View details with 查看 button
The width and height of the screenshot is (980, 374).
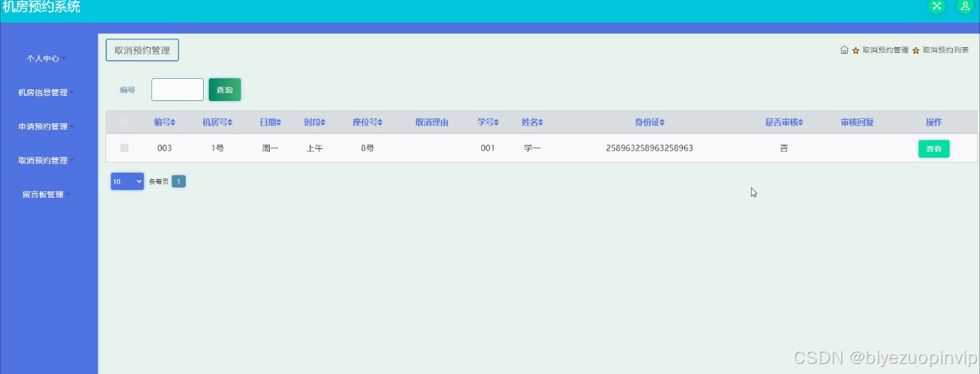tap(933, 148)
